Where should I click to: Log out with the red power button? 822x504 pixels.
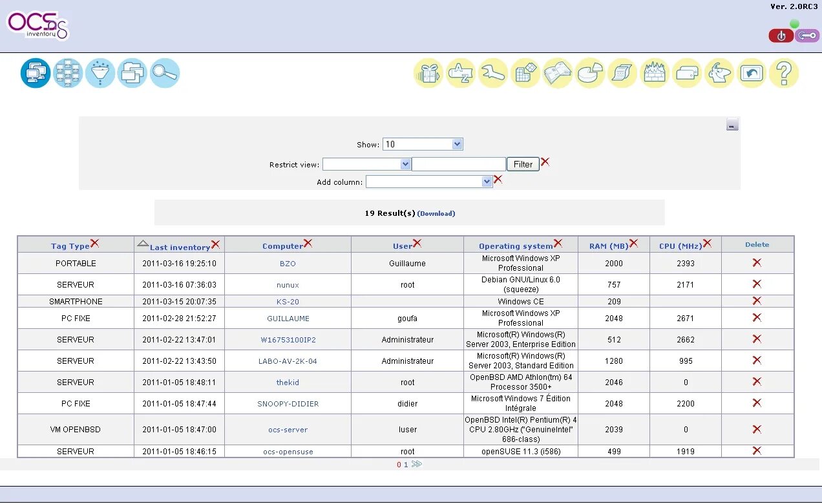(x=781, y=36)
